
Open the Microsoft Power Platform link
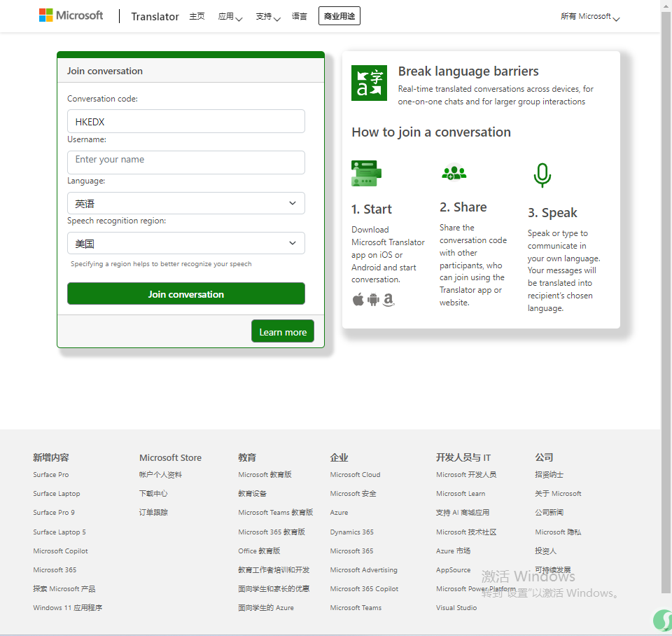(x=476, y=588)
